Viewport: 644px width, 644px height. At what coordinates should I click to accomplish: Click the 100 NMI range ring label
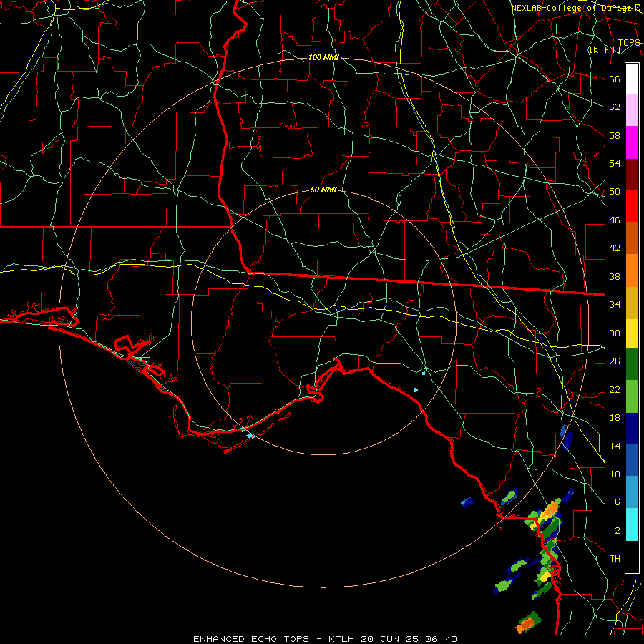[x=323, y=57]
